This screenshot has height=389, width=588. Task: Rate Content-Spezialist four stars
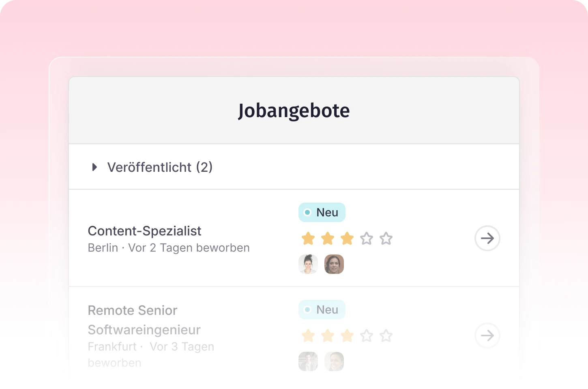click(367, 238)
